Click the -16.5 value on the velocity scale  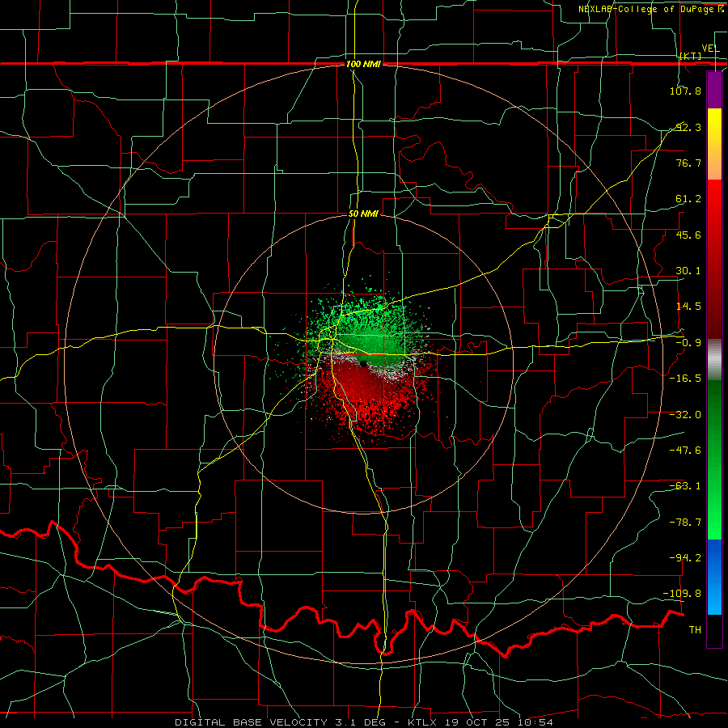[x=685, y=379]
